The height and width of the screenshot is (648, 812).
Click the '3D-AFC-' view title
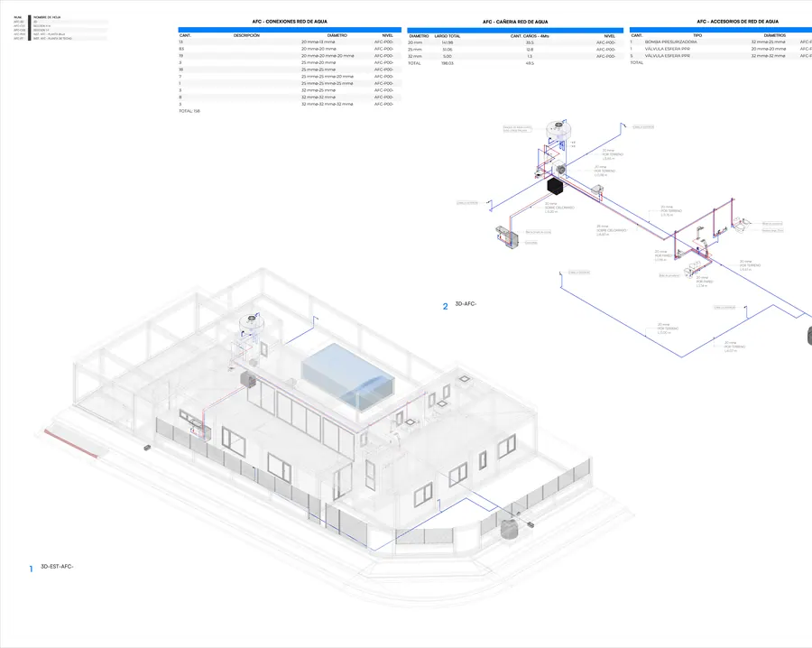[466, 304]
